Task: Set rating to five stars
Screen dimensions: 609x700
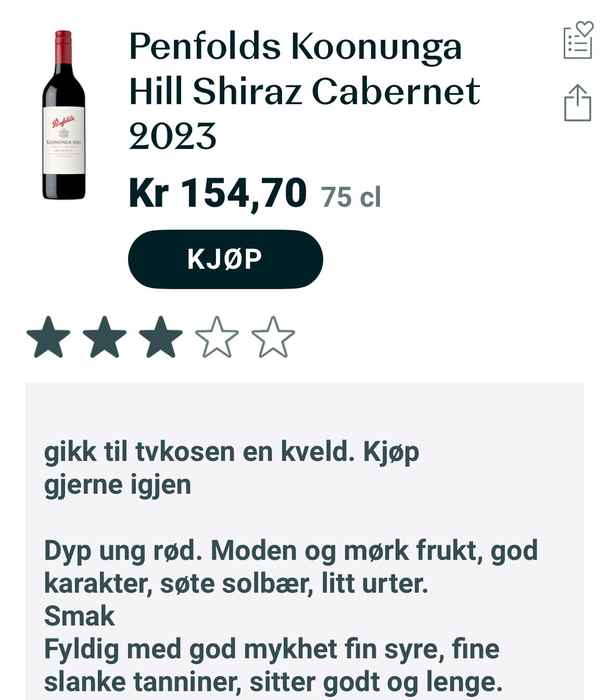Action: (x=273, y=337)
